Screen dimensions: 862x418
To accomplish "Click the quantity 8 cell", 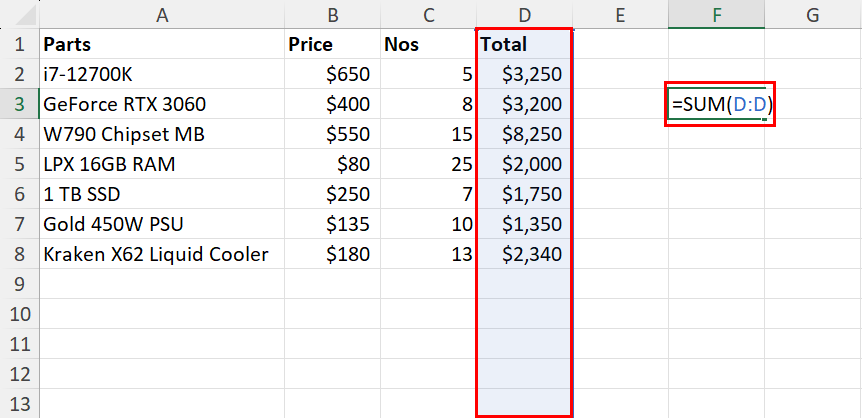I will tap(428, 104).
